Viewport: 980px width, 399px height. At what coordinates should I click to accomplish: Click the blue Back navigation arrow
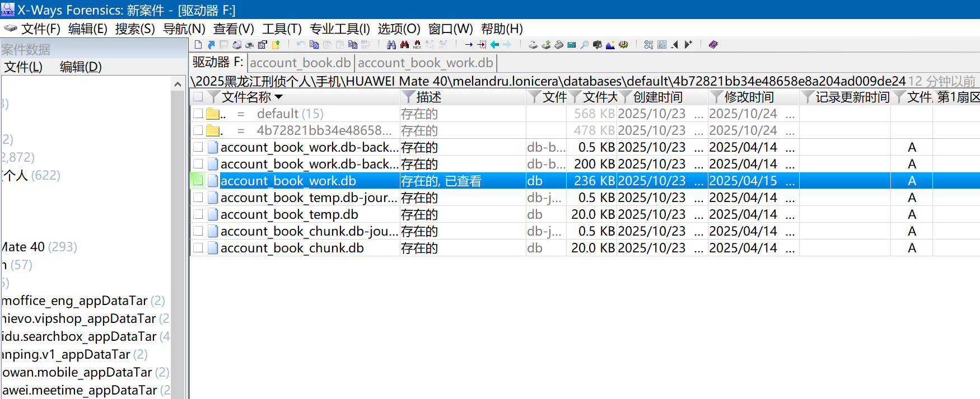tap(494, 45)
